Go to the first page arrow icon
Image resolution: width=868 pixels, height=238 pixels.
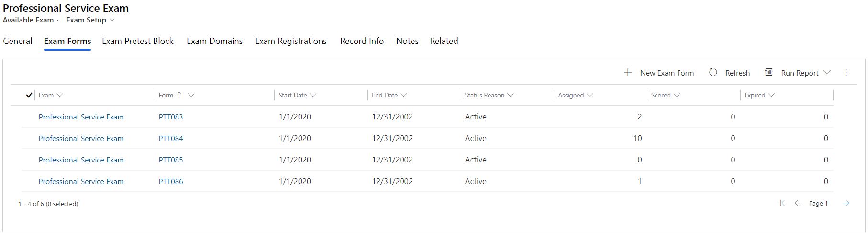pos(783,203)
